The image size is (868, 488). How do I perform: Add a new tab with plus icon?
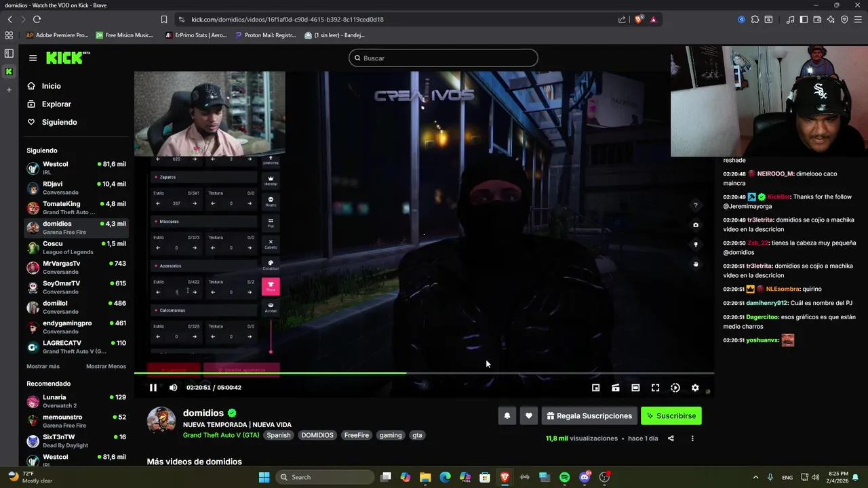(x=9, y=89)
